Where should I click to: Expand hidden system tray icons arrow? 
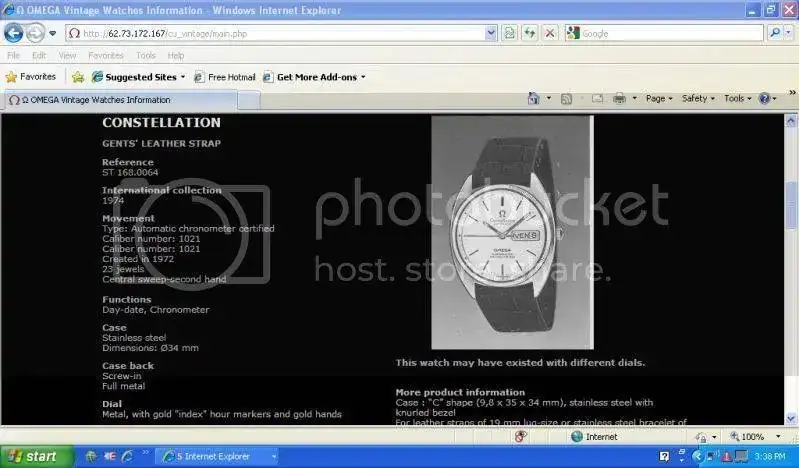pos(698,456)
